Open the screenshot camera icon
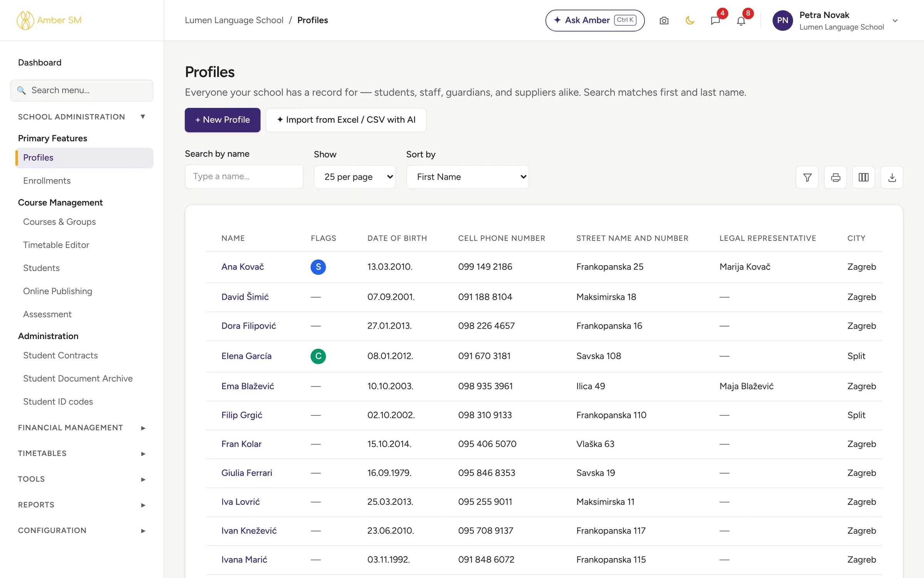 (x=664, y=20)
